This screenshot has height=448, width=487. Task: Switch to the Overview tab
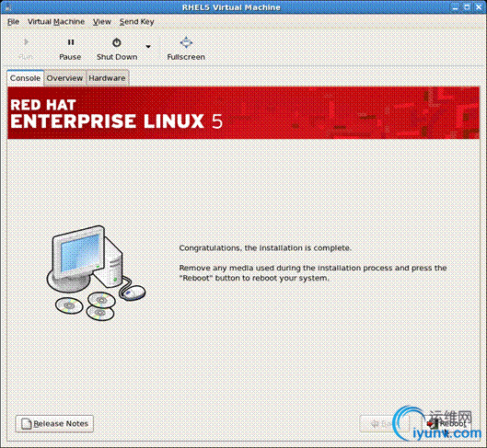64,78
